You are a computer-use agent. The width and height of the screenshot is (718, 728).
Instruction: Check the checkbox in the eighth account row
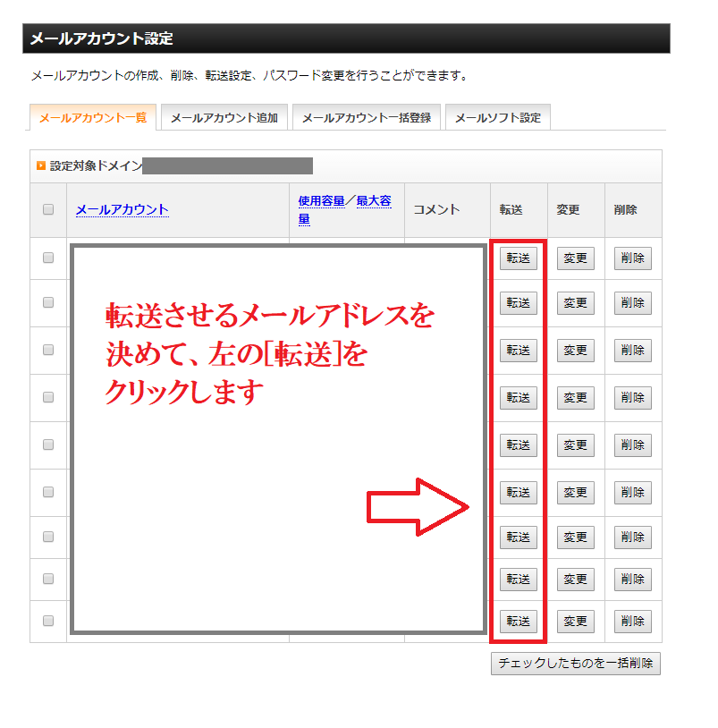[x=48, y=579]
